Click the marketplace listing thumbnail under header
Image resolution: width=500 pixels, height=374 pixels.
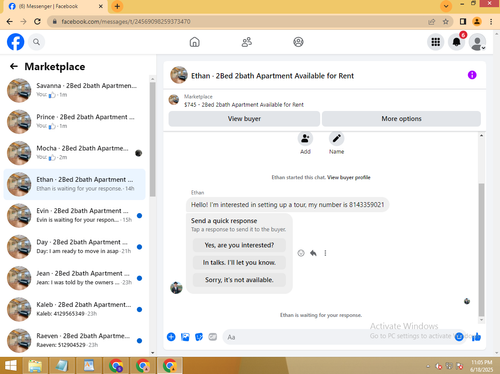point(174,100)
